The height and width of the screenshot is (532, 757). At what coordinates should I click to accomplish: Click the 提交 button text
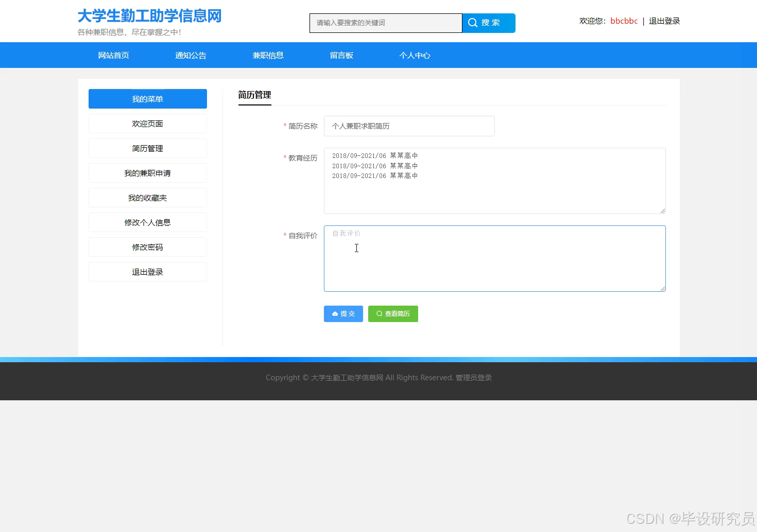point(348,314)
